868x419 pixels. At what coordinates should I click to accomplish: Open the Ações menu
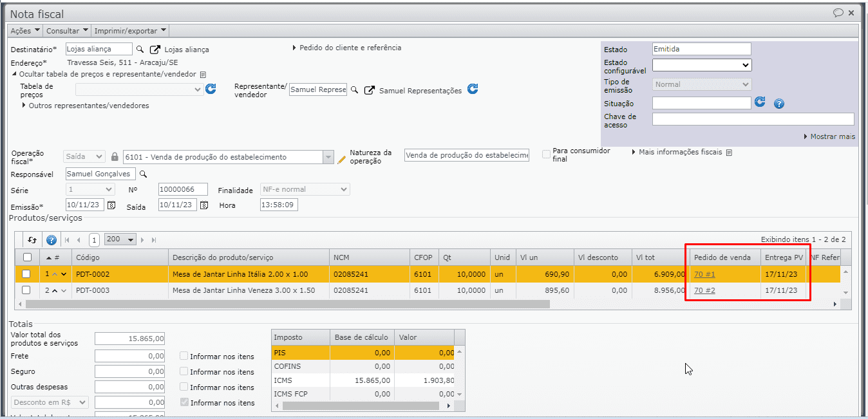pos(26,30)
